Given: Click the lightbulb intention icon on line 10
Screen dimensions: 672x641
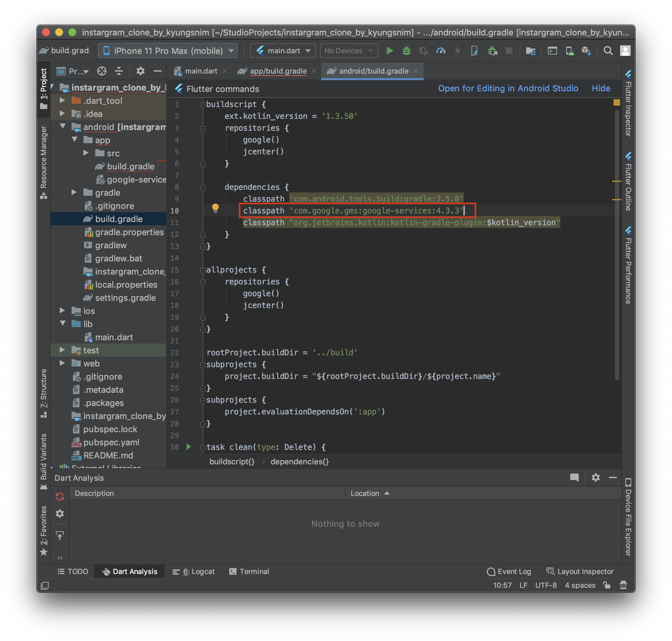Looking at the screenshot, I should click(215, 208).
